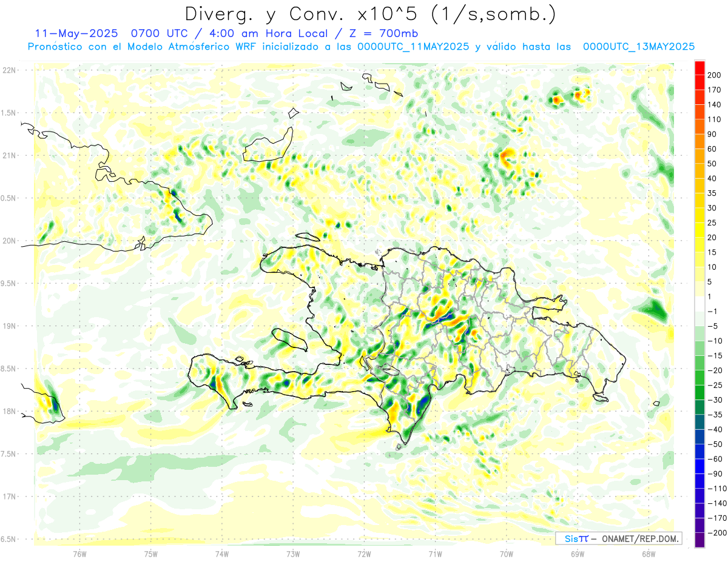Click the longitude label '74W'
The height and width of the screenshot is (562, 728).
coord(222,554)
